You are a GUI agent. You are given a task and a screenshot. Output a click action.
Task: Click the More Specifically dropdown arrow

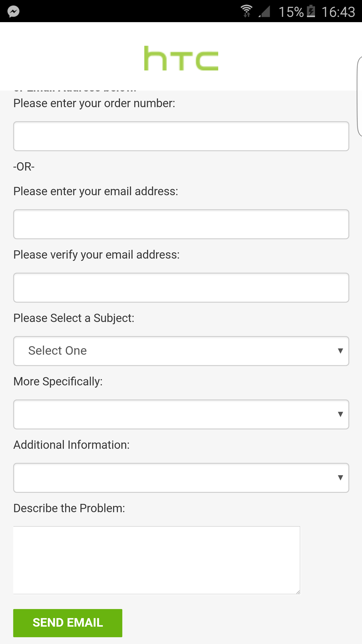(x=340, y=414)
